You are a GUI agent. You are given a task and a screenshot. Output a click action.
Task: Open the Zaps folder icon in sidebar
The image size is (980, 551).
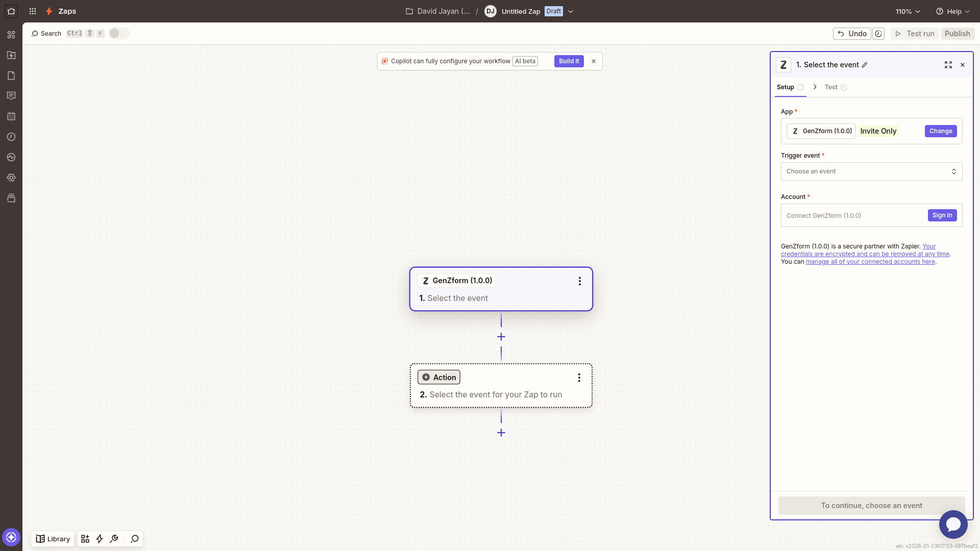pos(11,55)
